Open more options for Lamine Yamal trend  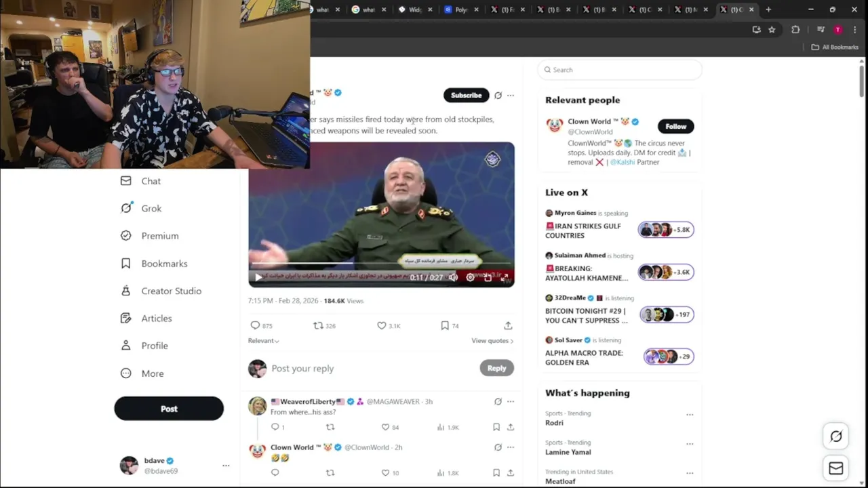(x=690, y=444)
